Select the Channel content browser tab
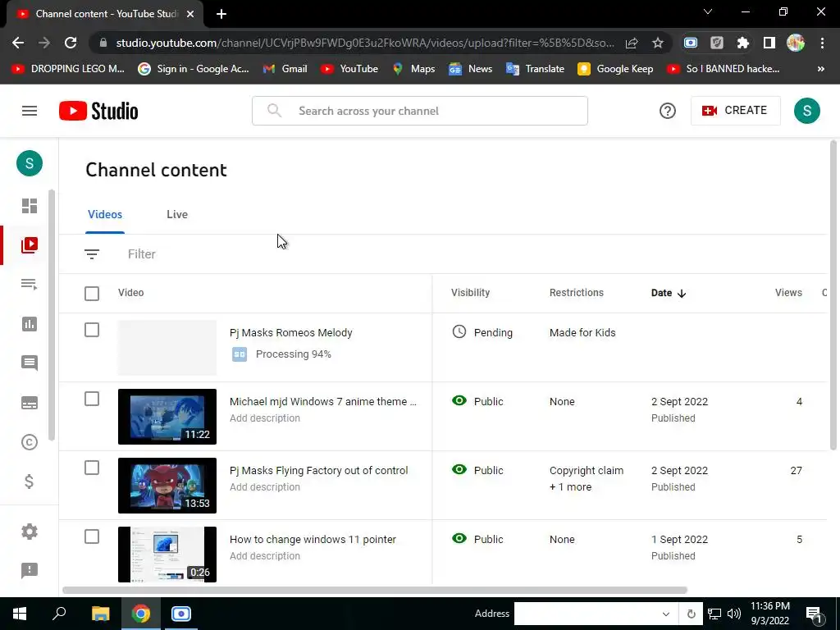 point(105,14)
